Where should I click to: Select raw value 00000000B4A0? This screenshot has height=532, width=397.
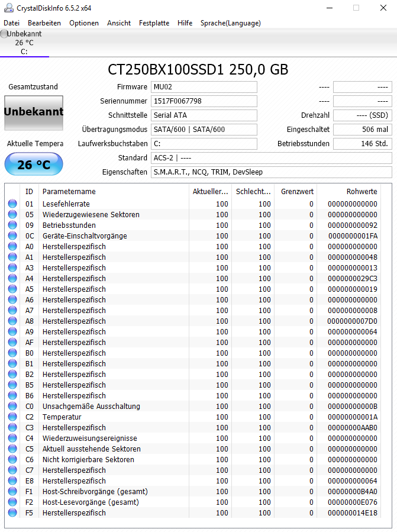pos(353,491)
